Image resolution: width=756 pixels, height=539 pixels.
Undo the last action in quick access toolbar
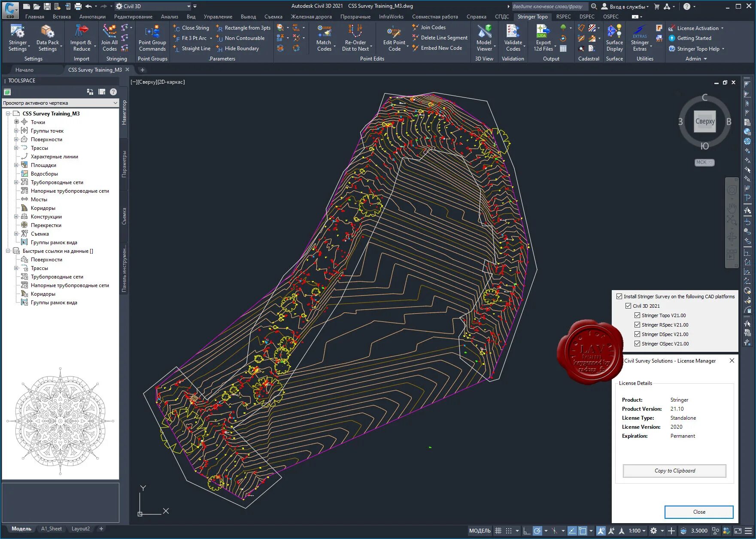click(89, 6)
